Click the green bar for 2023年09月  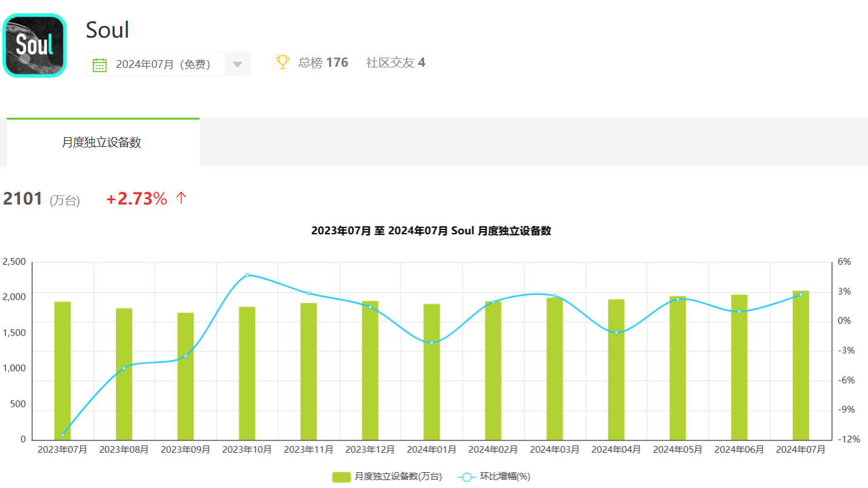(x=186, y=376)
